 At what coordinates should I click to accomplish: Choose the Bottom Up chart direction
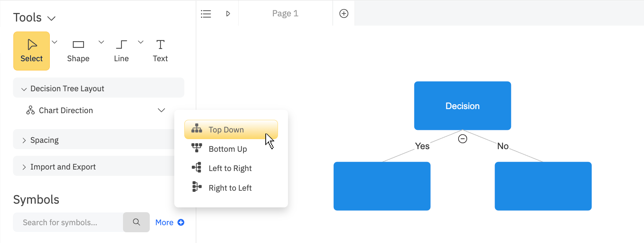(227, 149)
